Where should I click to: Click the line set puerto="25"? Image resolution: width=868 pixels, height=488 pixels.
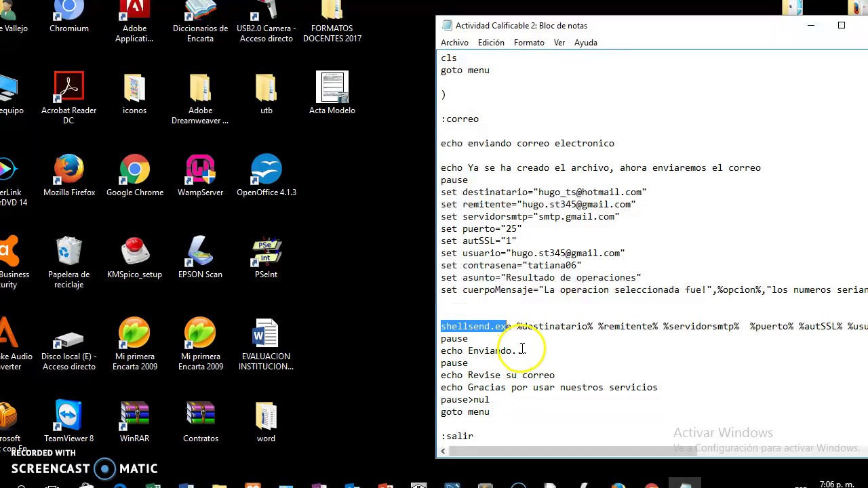tap(481, 228)
